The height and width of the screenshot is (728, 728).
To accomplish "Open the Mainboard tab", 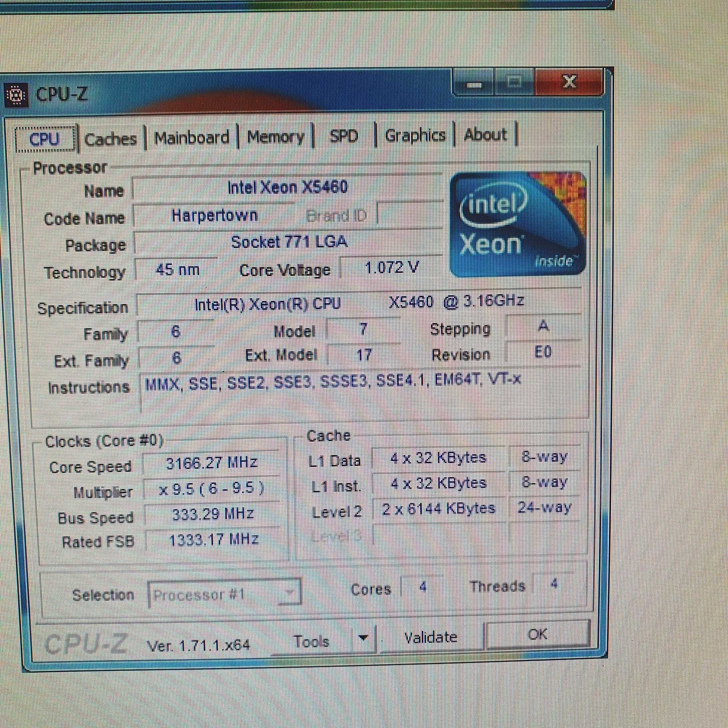I will tap(191, 138).
